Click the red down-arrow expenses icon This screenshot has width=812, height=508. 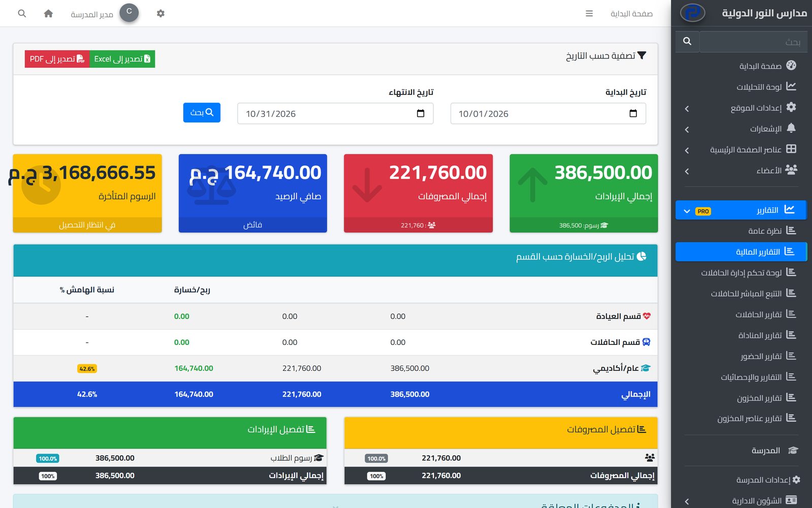pos(367,185)
